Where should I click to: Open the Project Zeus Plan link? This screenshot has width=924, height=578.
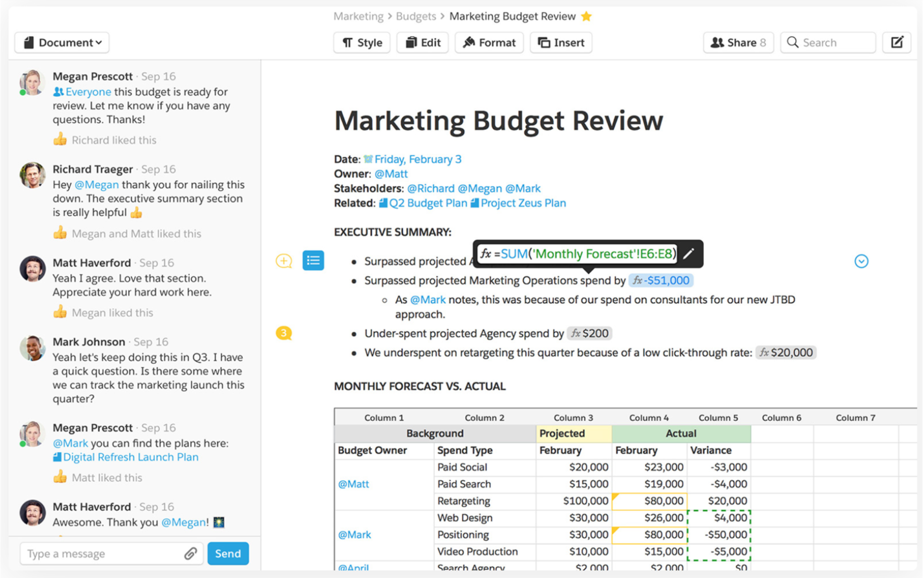coord(518,203)
